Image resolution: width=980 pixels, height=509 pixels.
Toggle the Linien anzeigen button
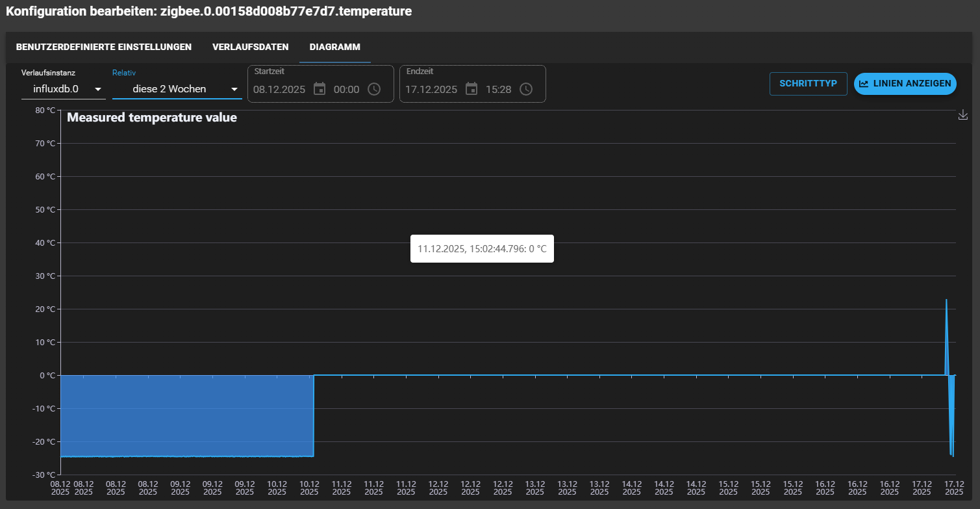(x=905, y=84)
